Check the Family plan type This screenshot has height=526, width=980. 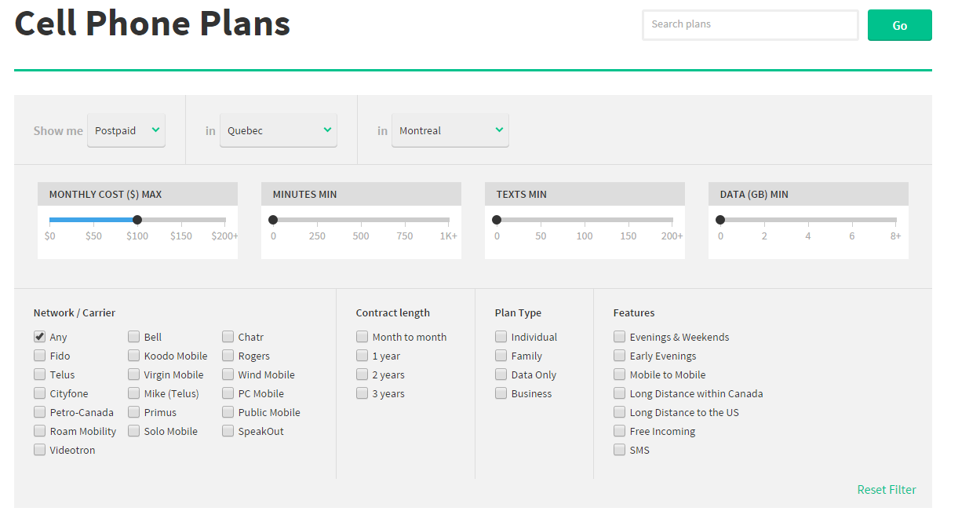tap(501, 356)
